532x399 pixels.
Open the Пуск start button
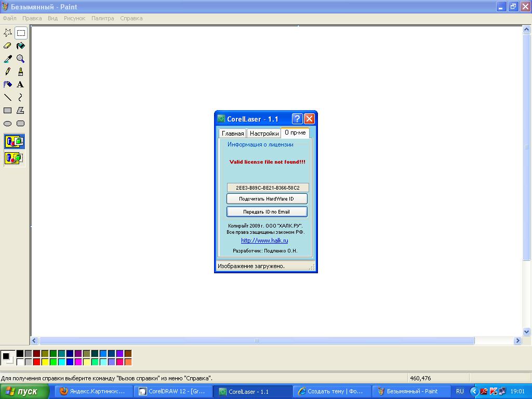point(24,392)
